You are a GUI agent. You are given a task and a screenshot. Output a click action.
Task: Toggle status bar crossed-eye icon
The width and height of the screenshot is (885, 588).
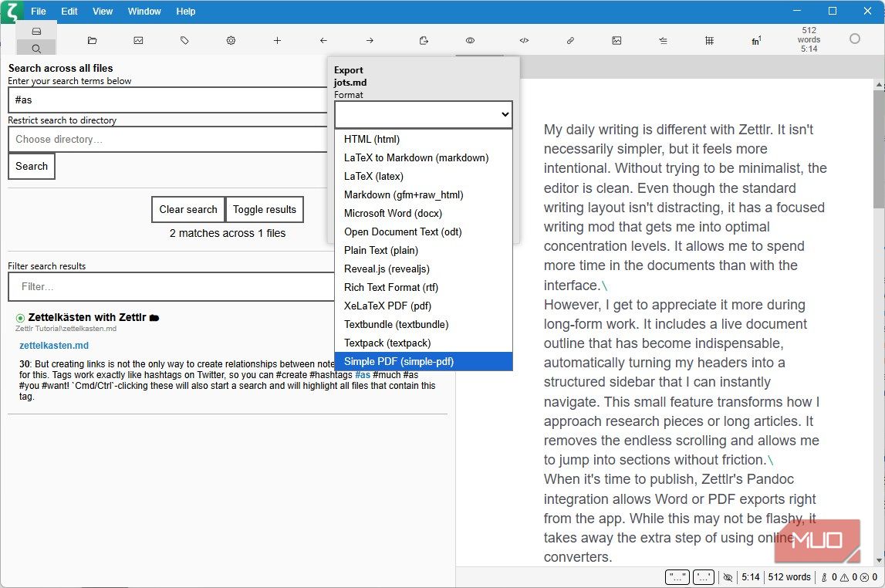728,577
